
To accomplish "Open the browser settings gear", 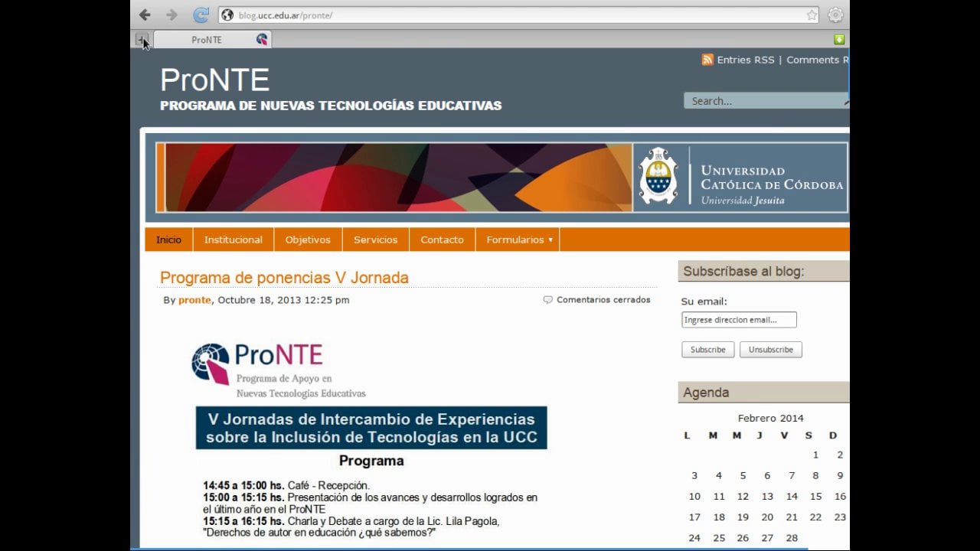I will tap(835, 15).
